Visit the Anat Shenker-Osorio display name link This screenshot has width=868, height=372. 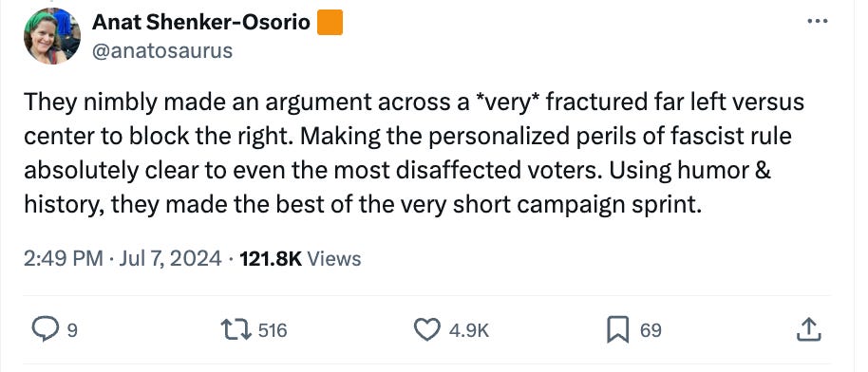tap(201, 22)
